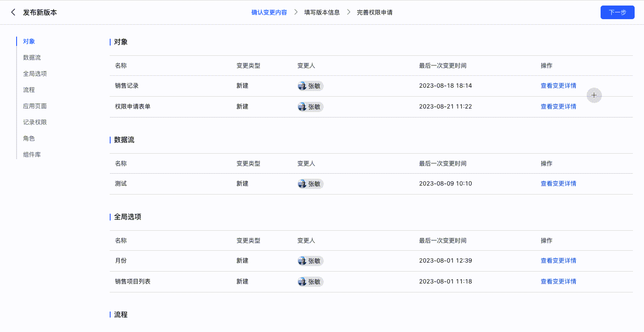Click the 月份 name cell

[x=121, y=260]
